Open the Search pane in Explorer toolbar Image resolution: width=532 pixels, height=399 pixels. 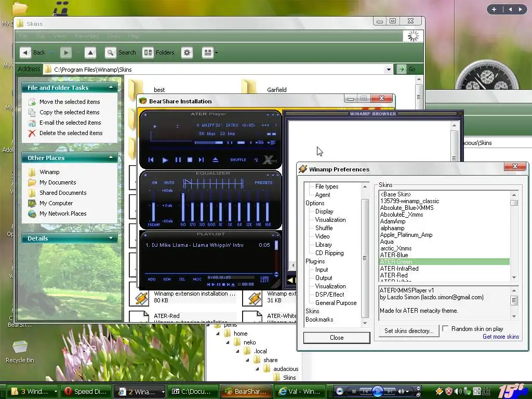[x=121, y=52]
